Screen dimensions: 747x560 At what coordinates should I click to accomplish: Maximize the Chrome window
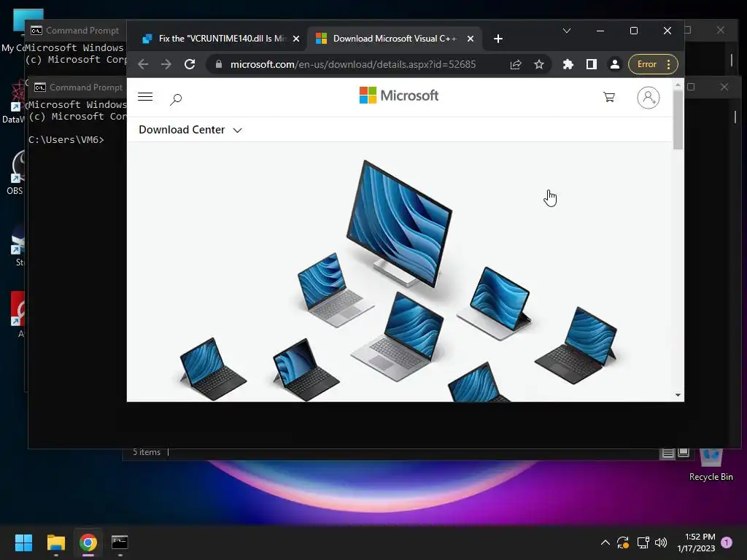(x=634, y=31)
